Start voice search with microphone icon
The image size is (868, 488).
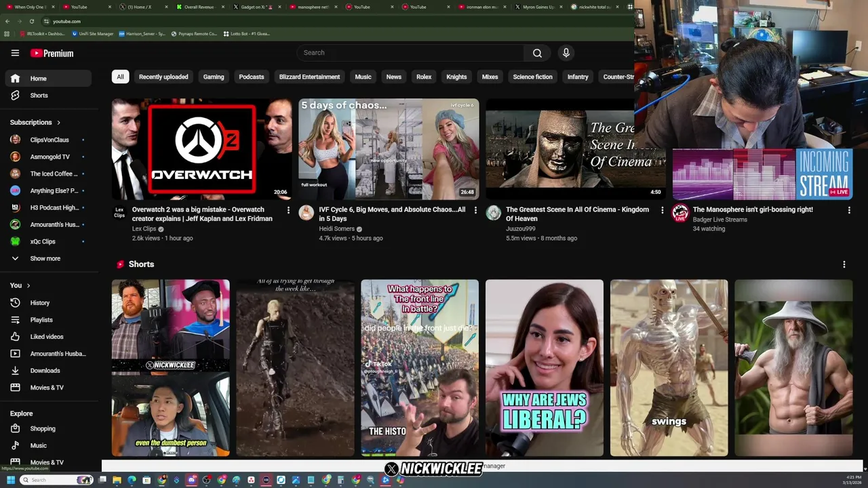566,53
